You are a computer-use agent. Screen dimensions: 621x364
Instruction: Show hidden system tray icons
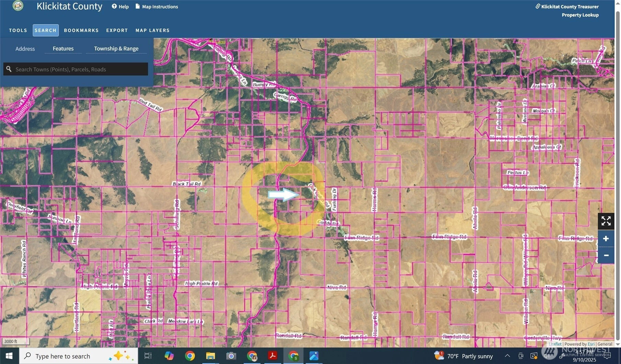click(x=507, y=356)
